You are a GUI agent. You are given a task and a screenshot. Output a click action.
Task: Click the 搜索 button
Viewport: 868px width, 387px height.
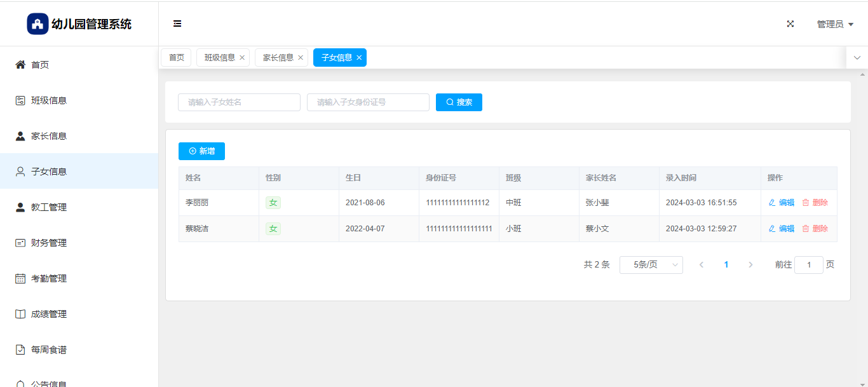coord(459,102)
